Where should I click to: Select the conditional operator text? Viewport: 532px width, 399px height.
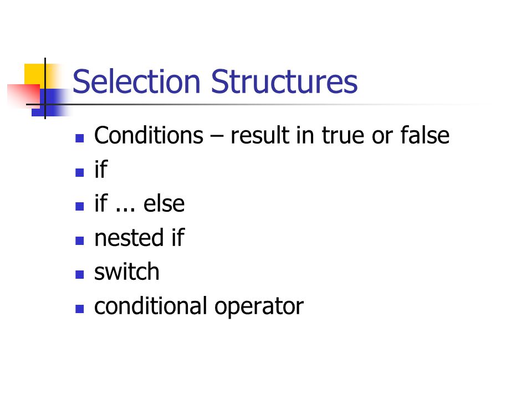[199, 306]
